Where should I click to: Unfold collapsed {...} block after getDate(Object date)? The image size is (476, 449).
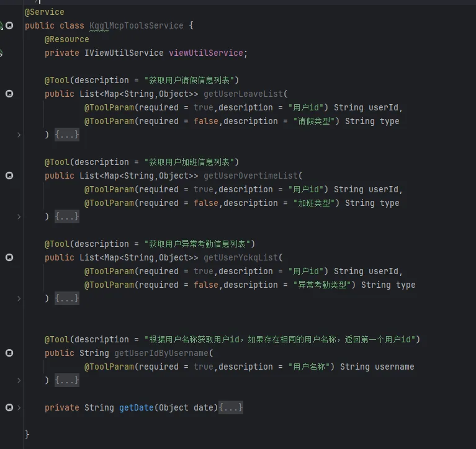[231, 407]
